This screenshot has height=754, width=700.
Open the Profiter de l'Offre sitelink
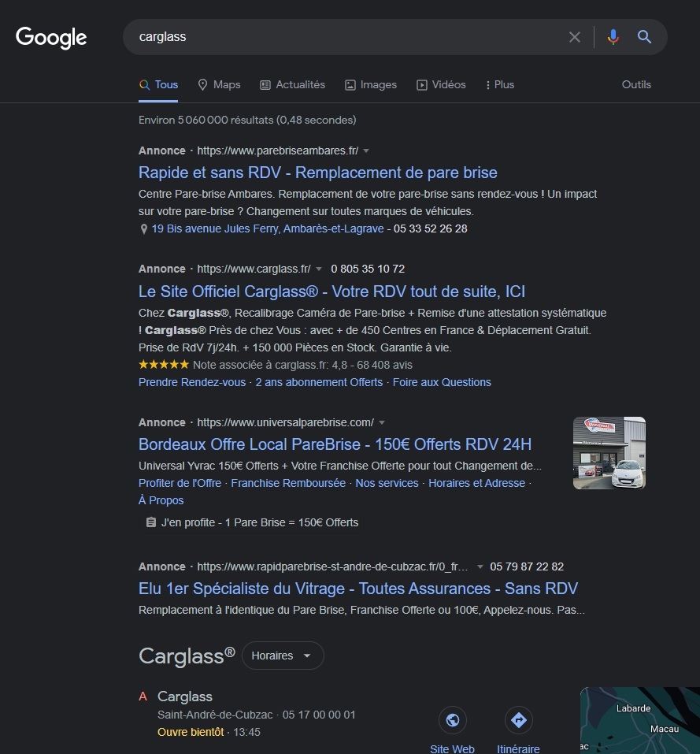pos(180,483)
